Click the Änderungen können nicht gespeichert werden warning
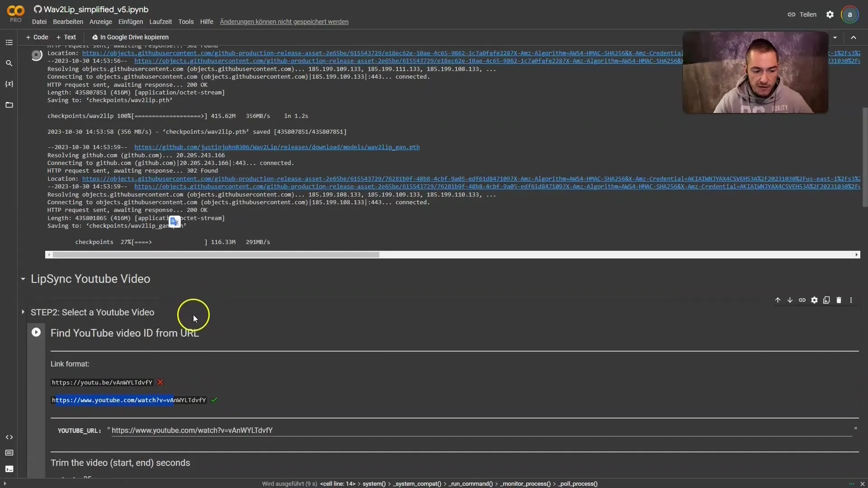 (284, 21)
